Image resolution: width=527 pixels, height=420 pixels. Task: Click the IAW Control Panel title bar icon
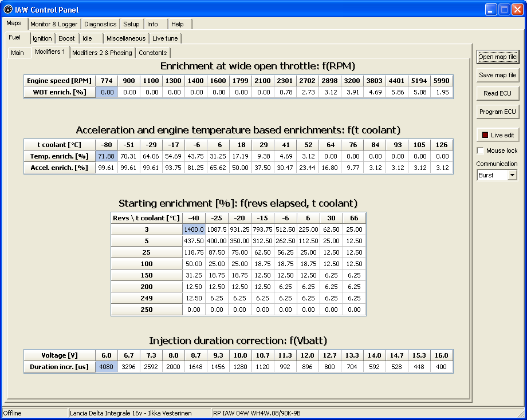point(7,9)
